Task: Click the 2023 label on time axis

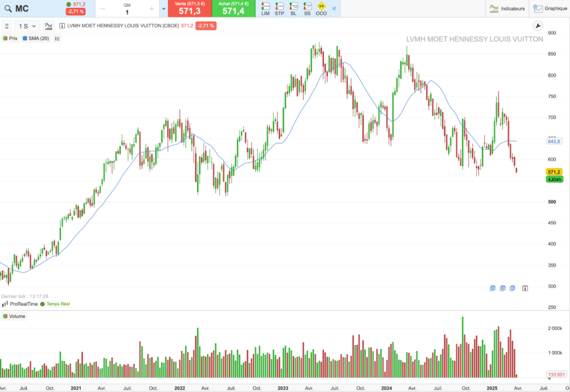Action: (x=283, y=388)
